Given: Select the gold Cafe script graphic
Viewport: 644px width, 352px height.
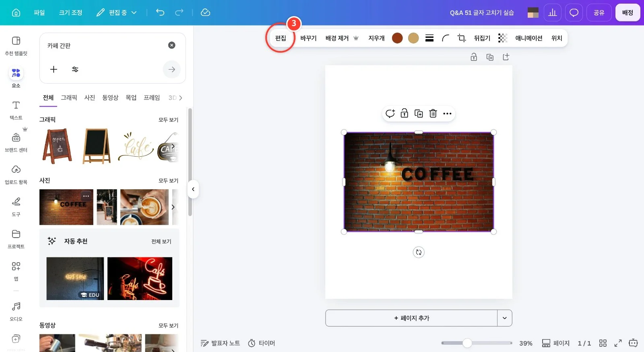Looking at the screenshot, I should (x=136, y=146).
